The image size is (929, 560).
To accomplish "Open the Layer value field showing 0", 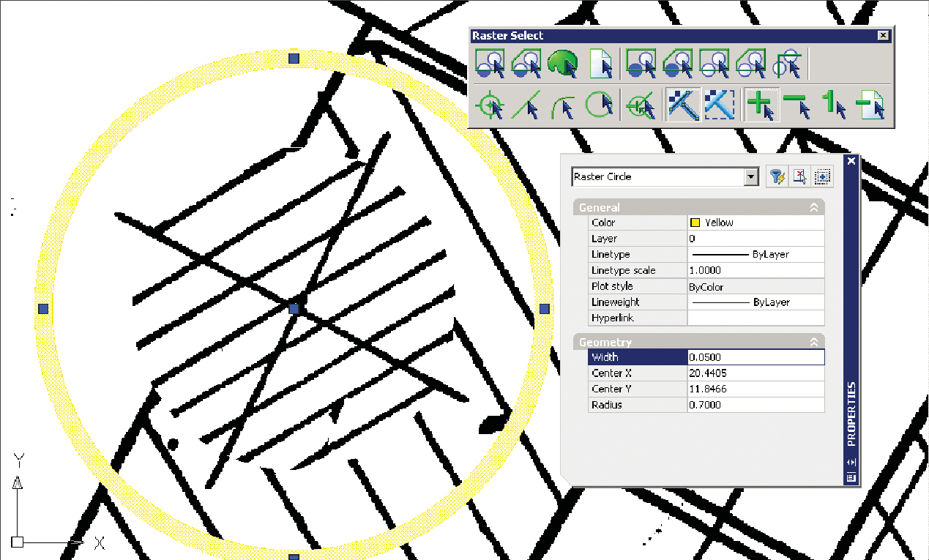I will pyautogui.click(x=755, y=239).
